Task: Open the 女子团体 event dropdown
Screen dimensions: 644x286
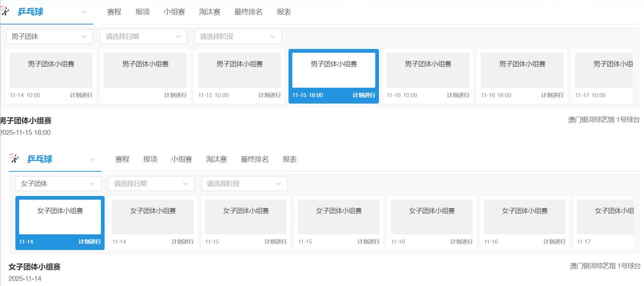Action: (58, 183)
